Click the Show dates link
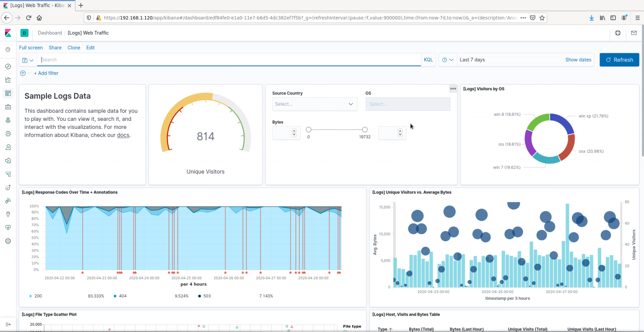 point(578,60)
